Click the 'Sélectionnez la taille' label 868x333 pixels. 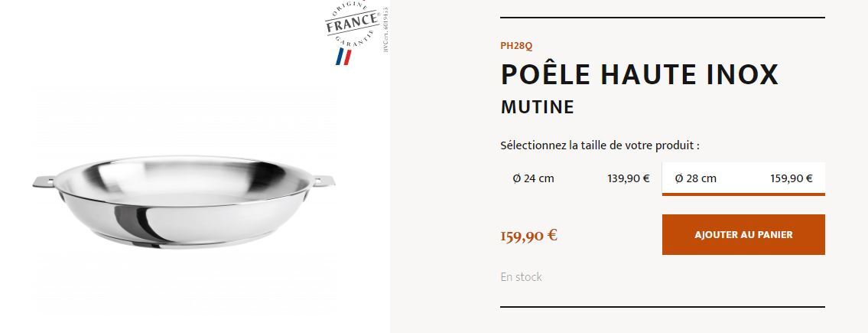600,145
